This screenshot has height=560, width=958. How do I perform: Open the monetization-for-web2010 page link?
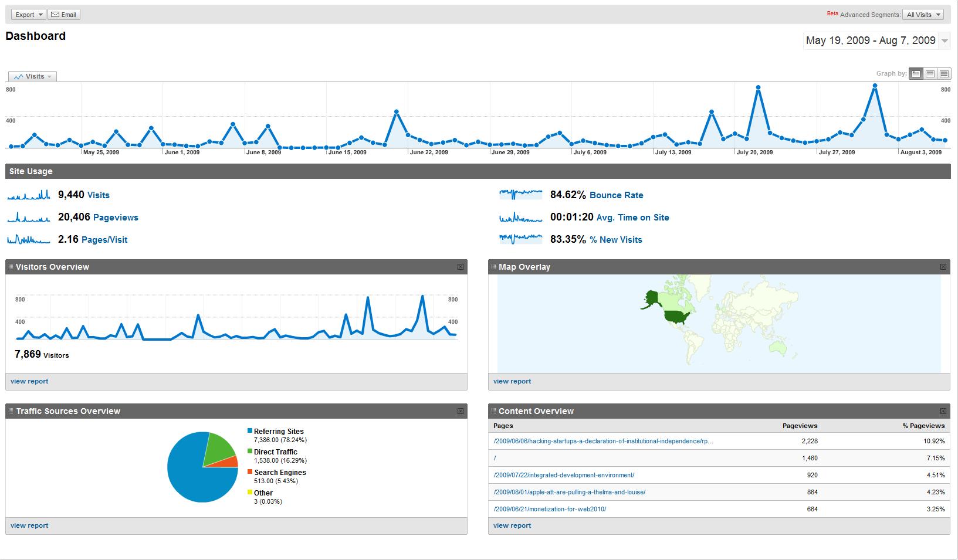click(550, 509)
